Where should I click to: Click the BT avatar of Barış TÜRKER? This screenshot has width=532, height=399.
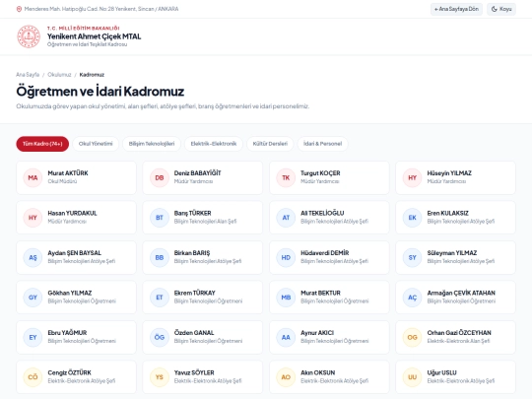(x=160, y=218)
